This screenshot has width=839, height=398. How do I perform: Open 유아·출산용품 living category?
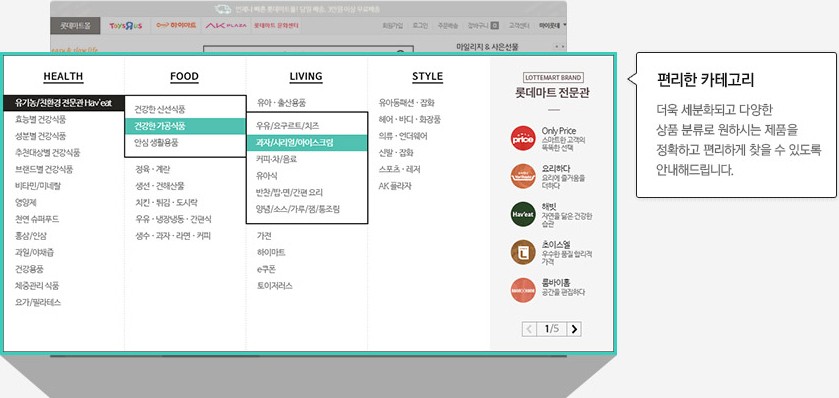coord(281,103)
